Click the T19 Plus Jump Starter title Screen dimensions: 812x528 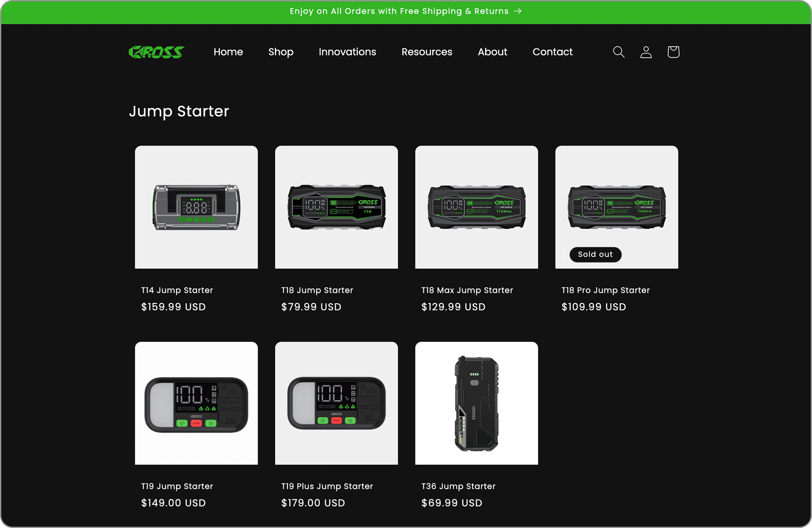(327, 486)
